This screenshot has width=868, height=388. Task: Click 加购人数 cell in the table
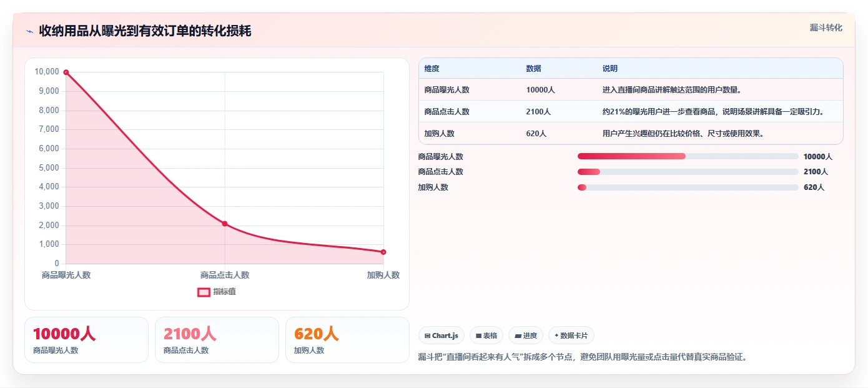point(439,134)
